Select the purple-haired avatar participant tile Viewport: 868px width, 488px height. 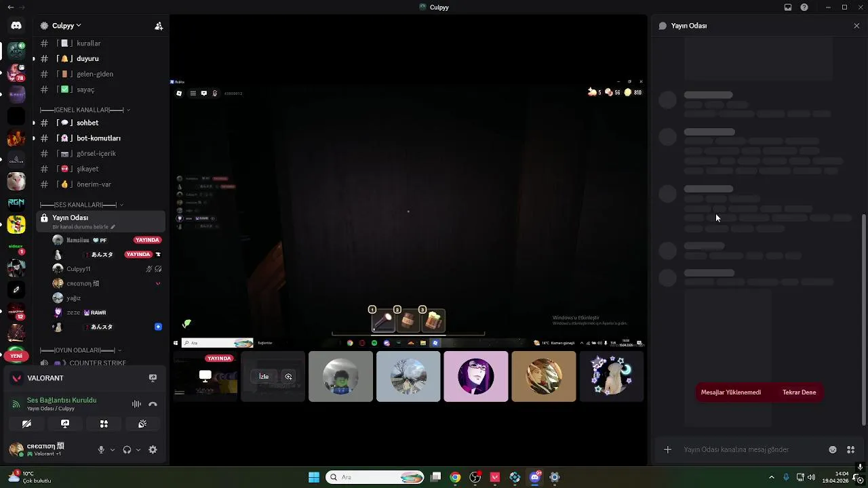tap(475, 376)
